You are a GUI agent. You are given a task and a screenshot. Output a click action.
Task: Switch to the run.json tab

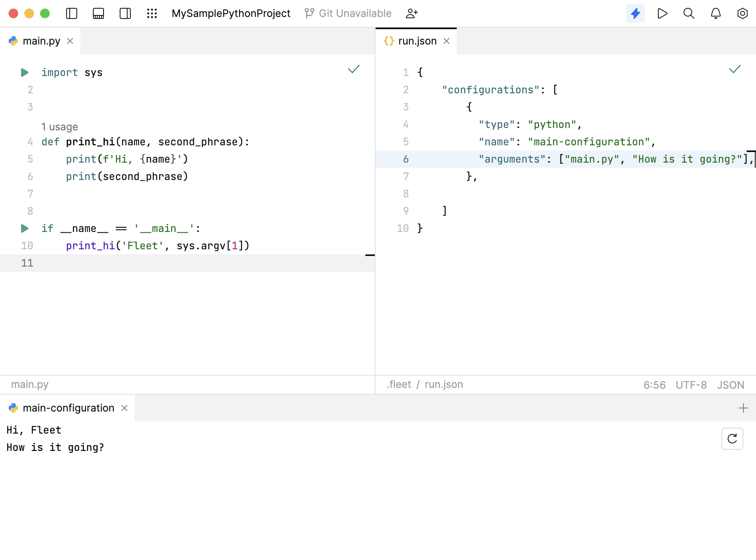point(417,41)
